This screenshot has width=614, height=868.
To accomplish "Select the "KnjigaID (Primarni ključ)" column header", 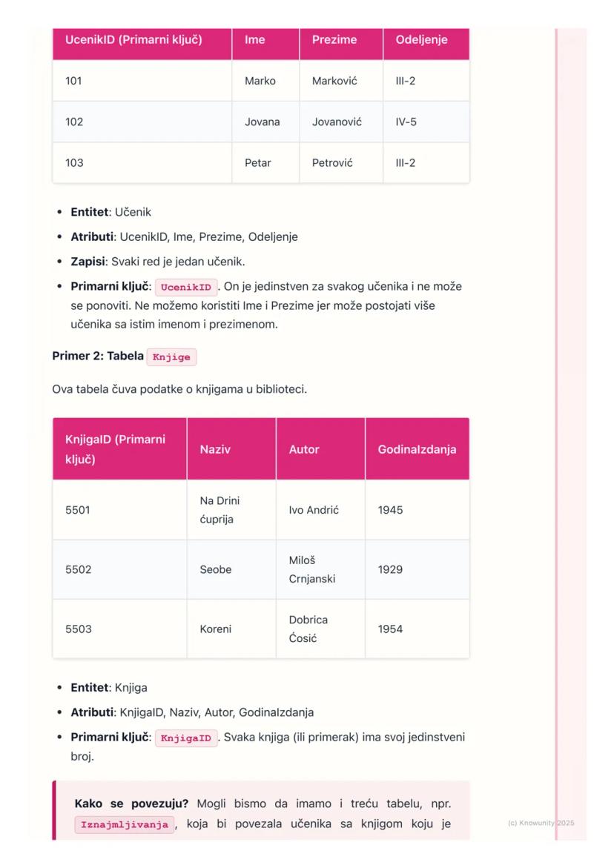I will coord(115,449).
